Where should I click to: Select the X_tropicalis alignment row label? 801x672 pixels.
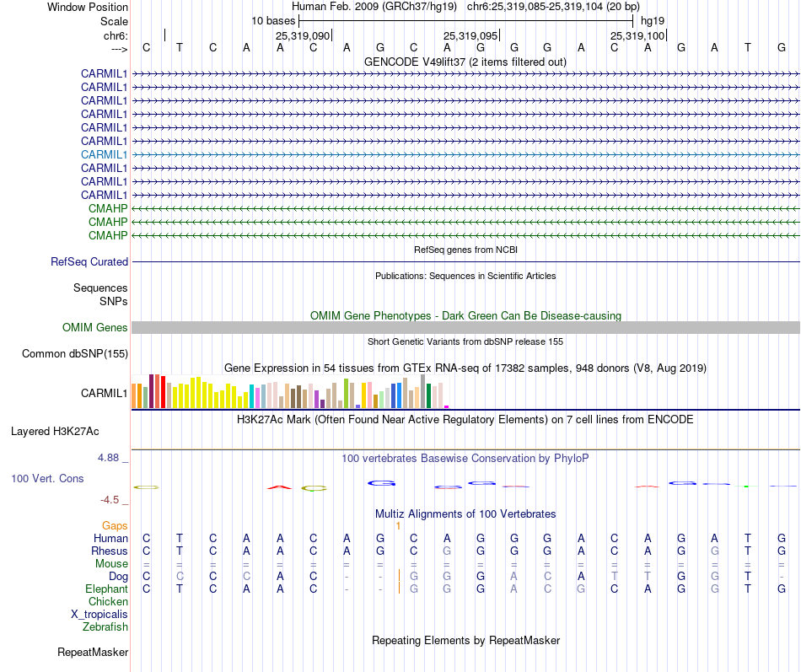(99, 615)
